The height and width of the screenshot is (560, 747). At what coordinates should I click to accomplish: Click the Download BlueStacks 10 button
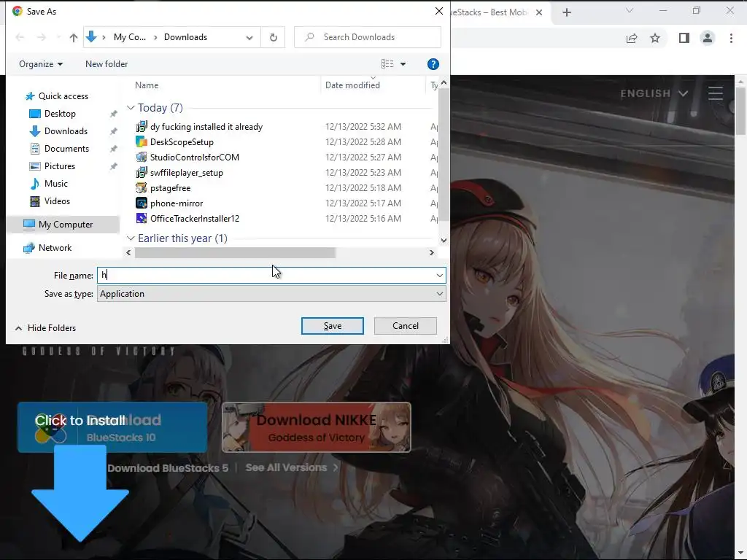pyautogui.click(x=112, y=427)
